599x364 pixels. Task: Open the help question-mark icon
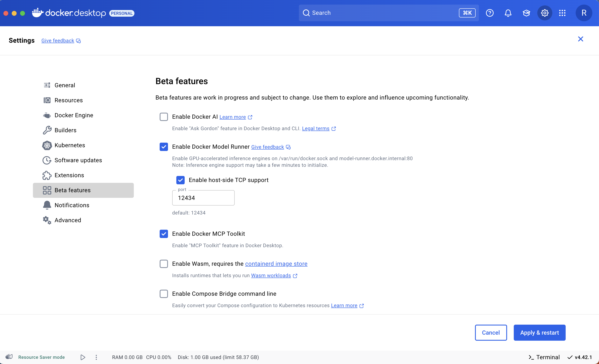(490, 13)
